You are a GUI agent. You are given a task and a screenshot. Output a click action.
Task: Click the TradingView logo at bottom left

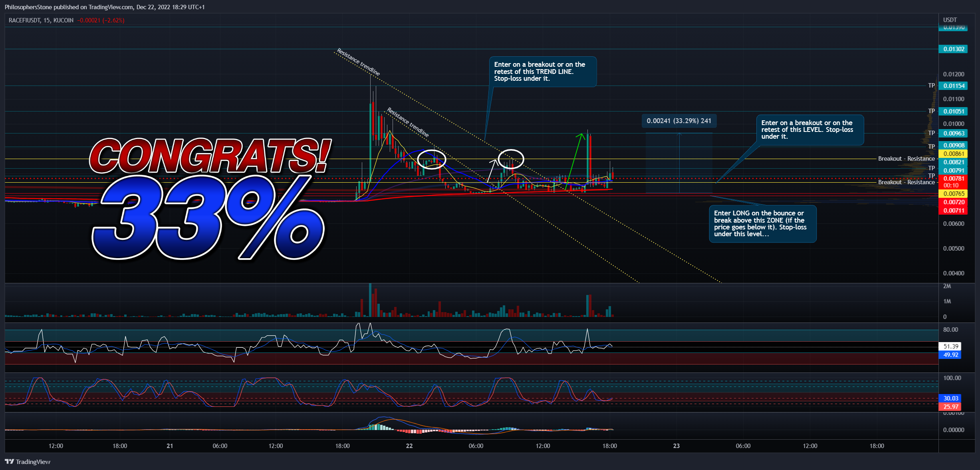click(28, 462)
